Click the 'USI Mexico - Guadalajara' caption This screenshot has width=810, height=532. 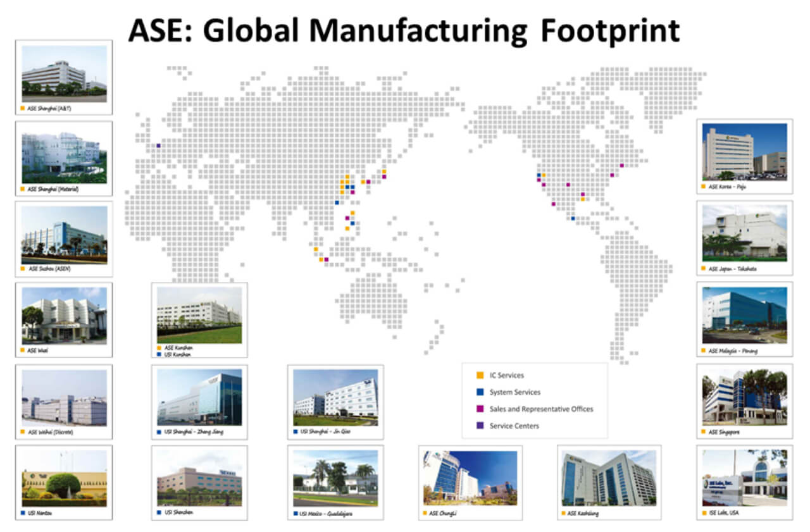pyautogui.click(x=327, y=513)
